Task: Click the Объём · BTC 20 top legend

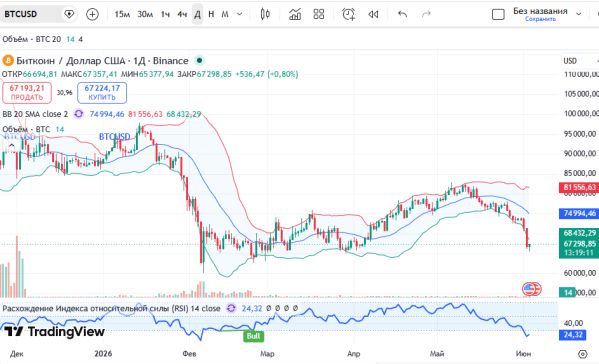Action: (x=42, y=39)
